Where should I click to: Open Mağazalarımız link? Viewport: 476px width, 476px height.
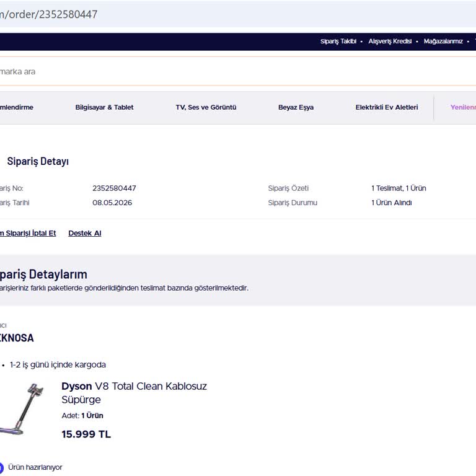pos(443,42)
